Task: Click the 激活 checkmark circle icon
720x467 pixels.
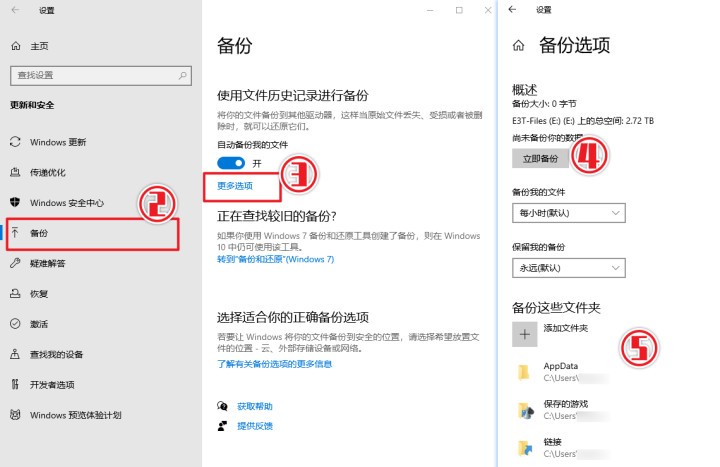Action: pyautogui.click(x=15, y=324)
